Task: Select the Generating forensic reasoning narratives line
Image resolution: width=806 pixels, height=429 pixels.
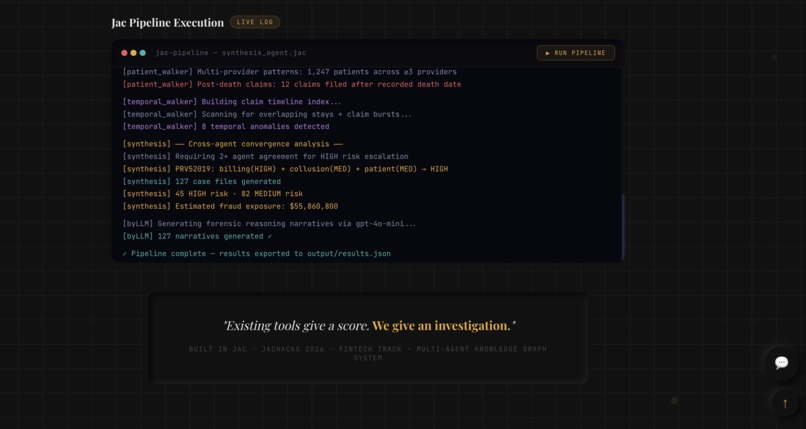Action: (x=269, y=223)
